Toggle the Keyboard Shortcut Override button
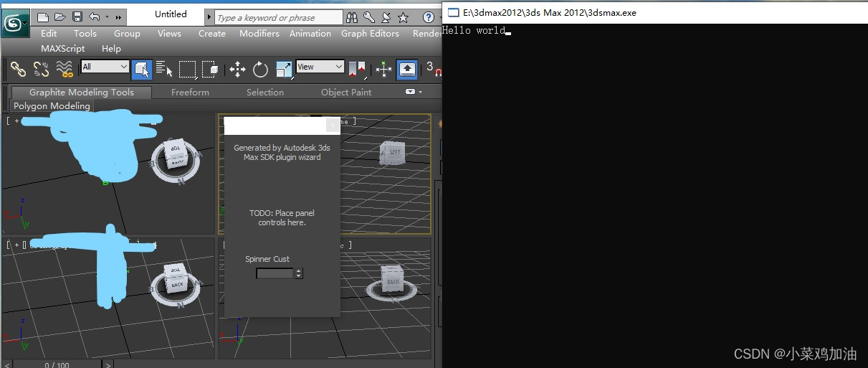This screenshot has height=368, width=868. click(x=407, y=69)
